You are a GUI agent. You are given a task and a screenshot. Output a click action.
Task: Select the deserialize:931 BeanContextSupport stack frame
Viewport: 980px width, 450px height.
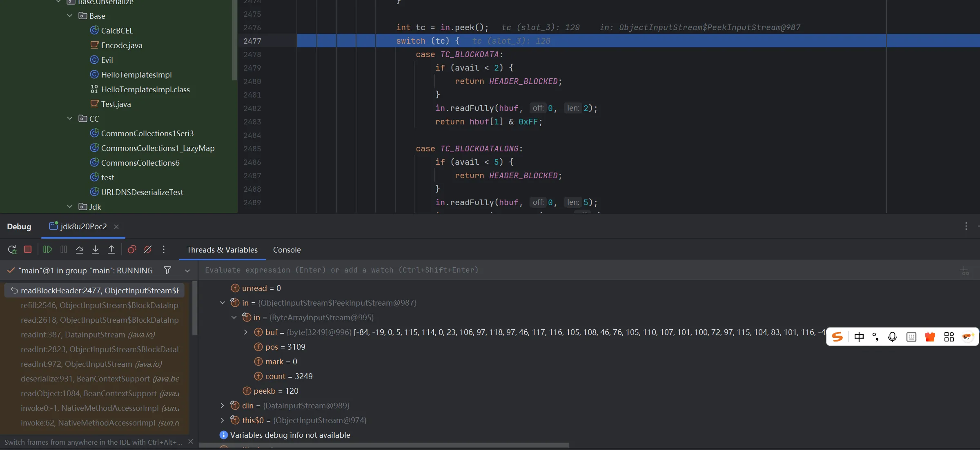coord(100,379)
